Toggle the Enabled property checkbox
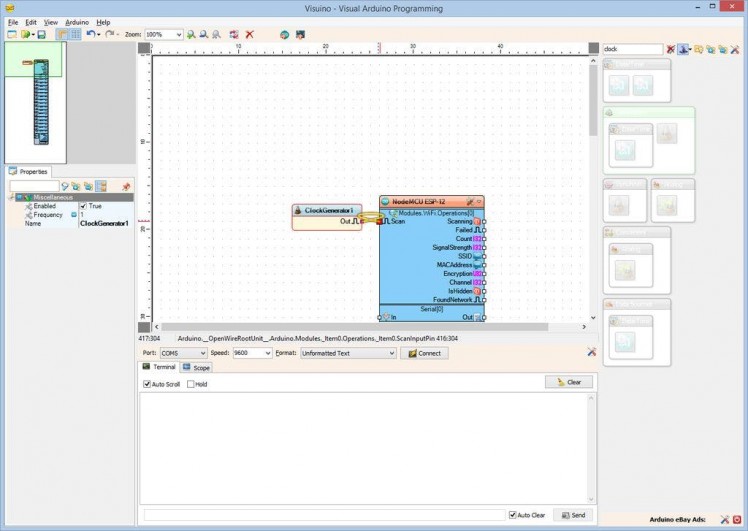Screen dimensions: 748x531 83,206
